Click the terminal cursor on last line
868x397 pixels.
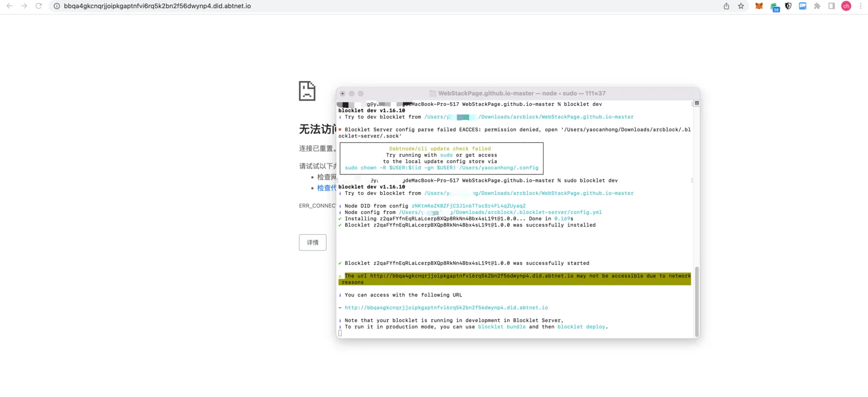coord(340,333)
